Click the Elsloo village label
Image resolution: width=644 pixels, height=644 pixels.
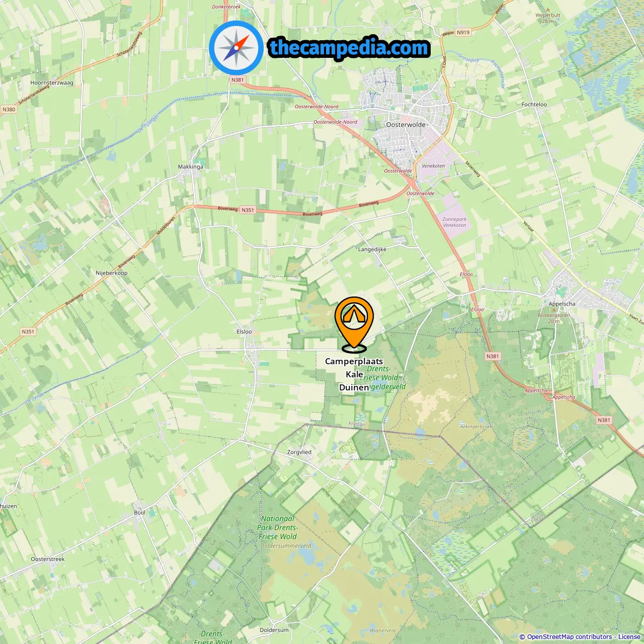click(244, 332)
